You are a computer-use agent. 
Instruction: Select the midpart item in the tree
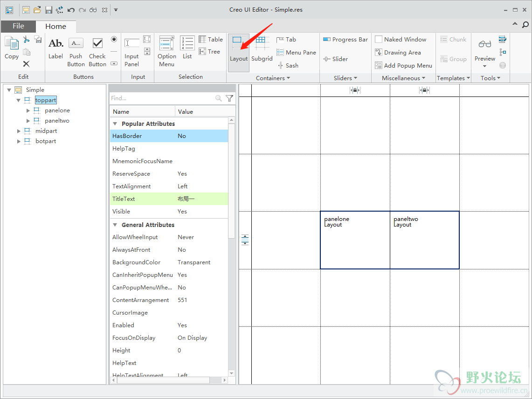point(46,131)
